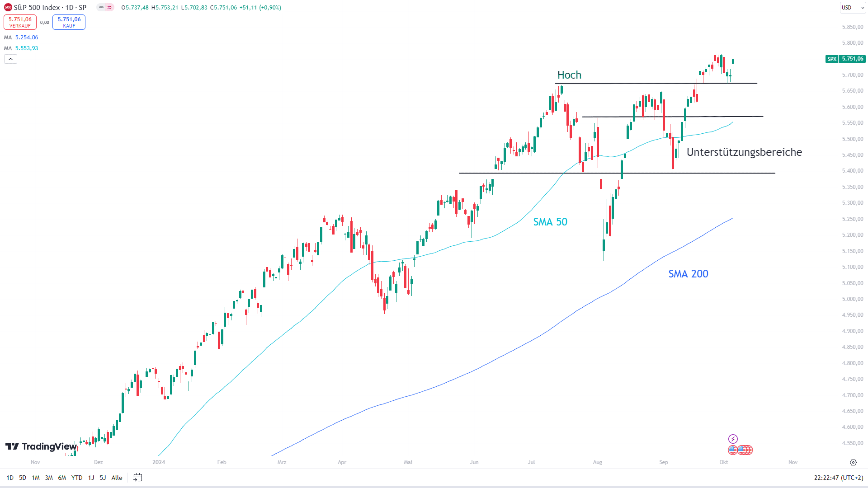Select the YTD time range
The width and height of the screenshot is (868, 488).
click(77, 478)
